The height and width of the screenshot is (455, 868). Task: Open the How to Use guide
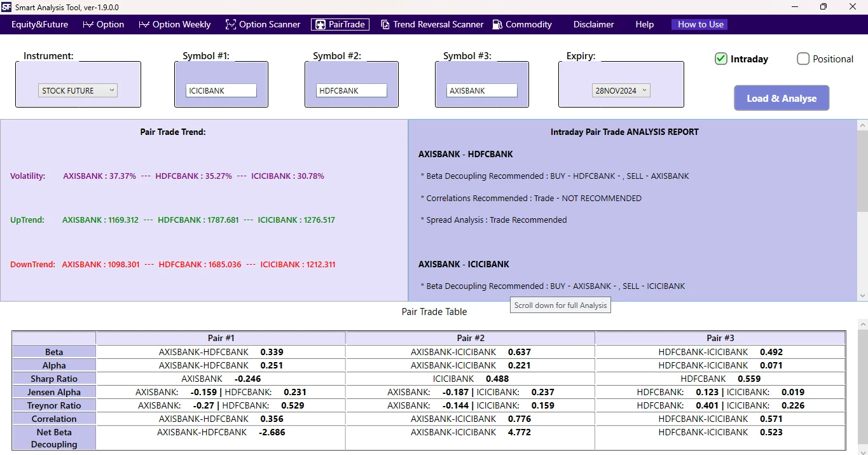pyautogui.click(x=699, y=24)
